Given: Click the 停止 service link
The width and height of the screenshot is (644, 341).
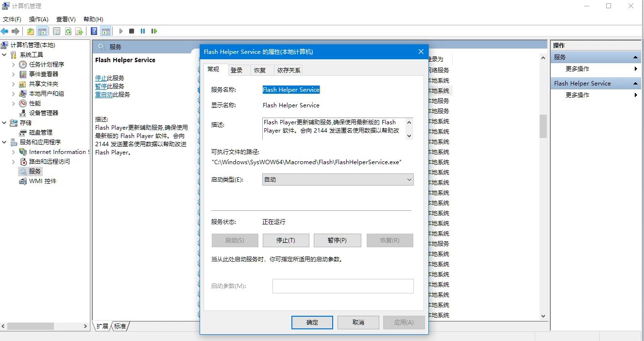Looking at the screenshot, I should click(x=101, y=78).
